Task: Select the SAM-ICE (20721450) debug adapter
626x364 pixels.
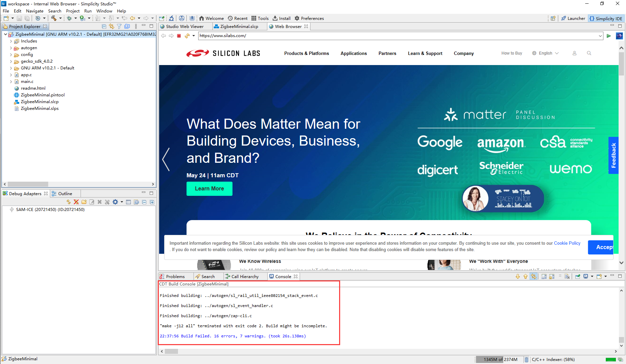Action: pos(50,210)
